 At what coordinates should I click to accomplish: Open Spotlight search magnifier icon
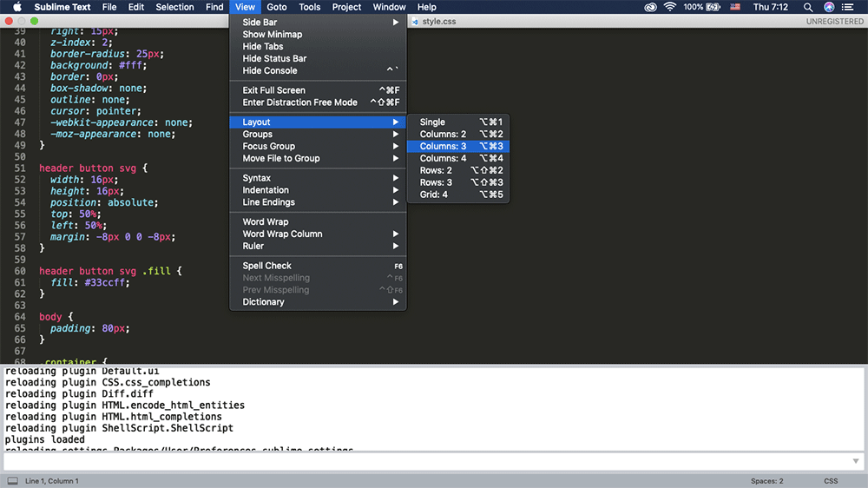pyautogui.click(x=807, y=7)
